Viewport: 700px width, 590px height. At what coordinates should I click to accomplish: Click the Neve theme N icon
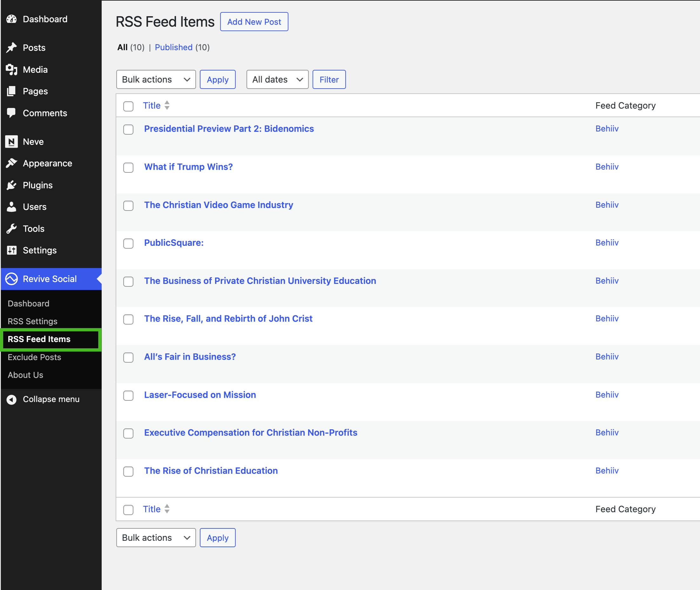(11, 142)
